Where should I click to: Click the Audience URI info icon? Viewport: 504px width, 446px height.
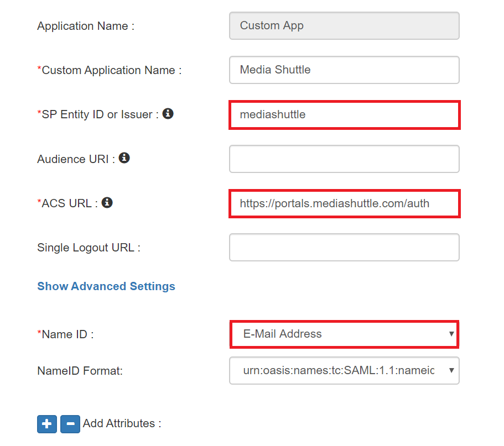[x=124, y=158]
